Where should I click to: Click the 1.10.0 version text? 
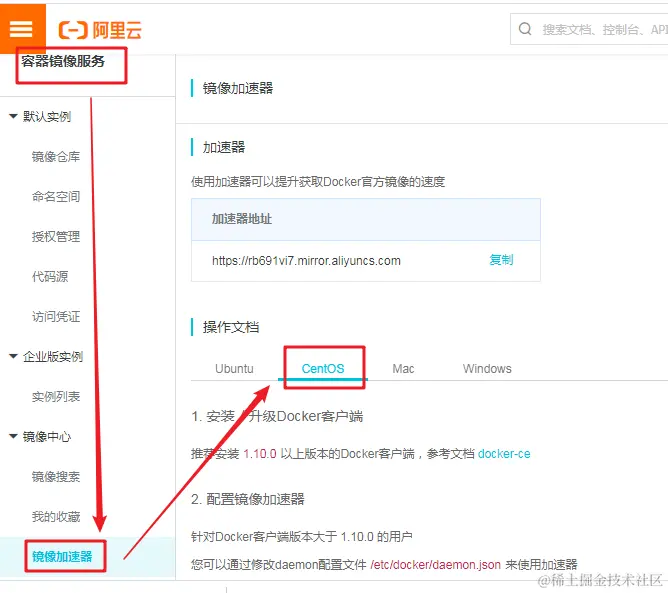260,454
